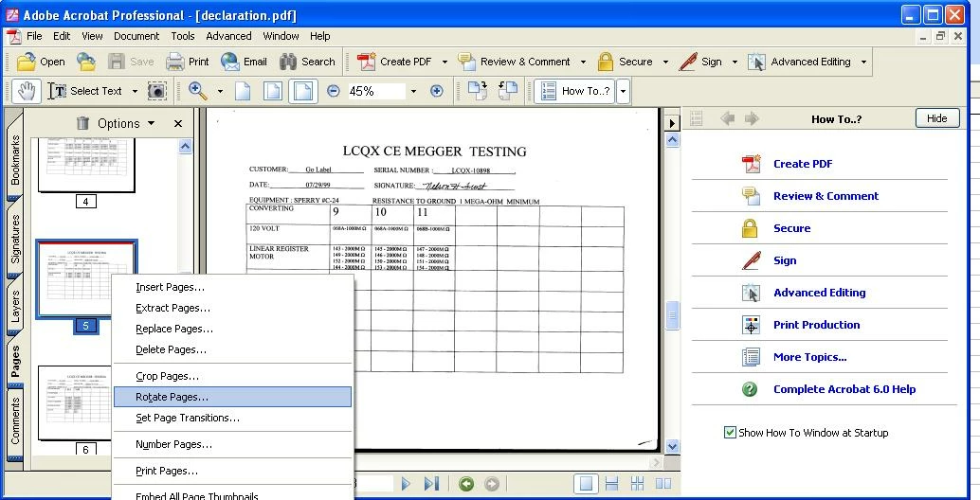Click How To forward arrow
980x500 pixels.
pyautogui.click(x=752, y=118)
